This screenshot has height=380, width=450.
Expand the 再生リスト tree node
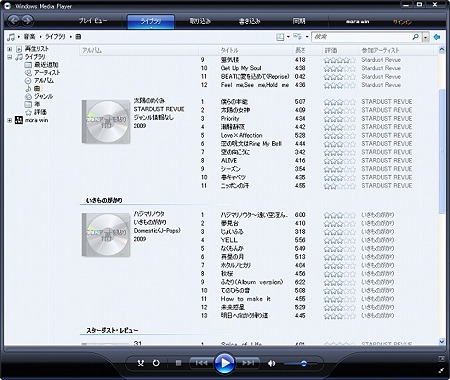tap(10, 49)
